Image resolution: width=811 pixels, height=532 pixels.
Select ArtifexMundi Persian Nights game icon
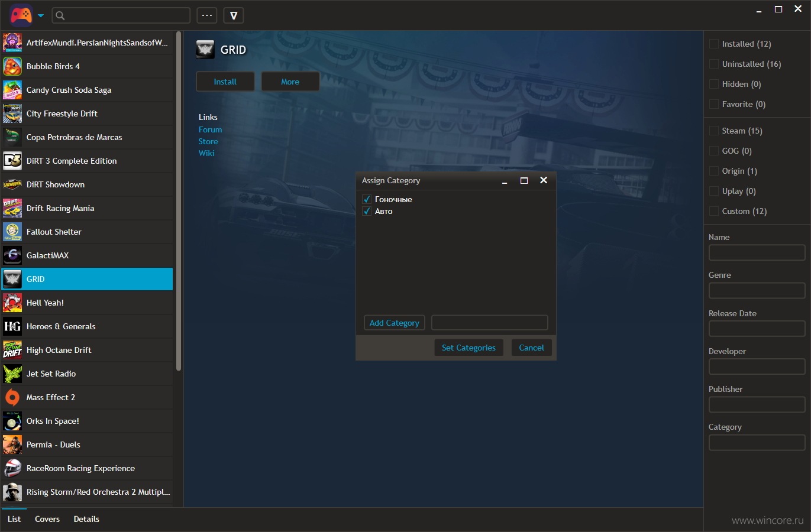(12, 43)
